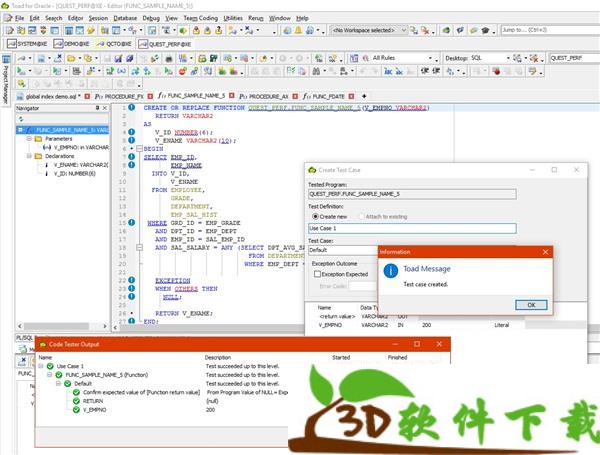Click Navigator scrollbar right arrow
The width and height of the screenshot is (600, 455).
(105, 326)
